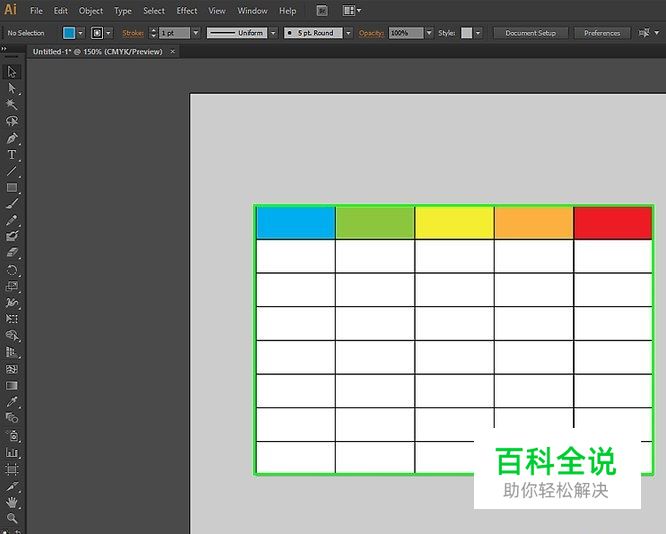
Task: Choose the Symbol Sprayer tool
Action: [x=12, y=436]
